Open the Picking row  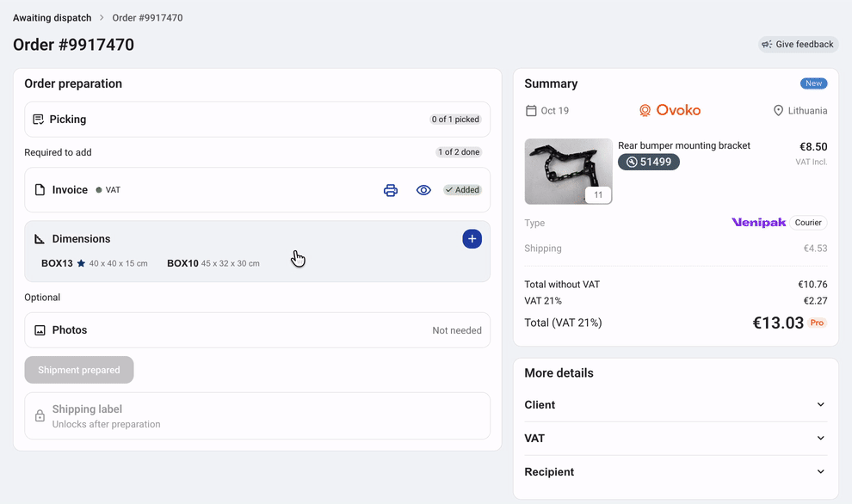257,120
